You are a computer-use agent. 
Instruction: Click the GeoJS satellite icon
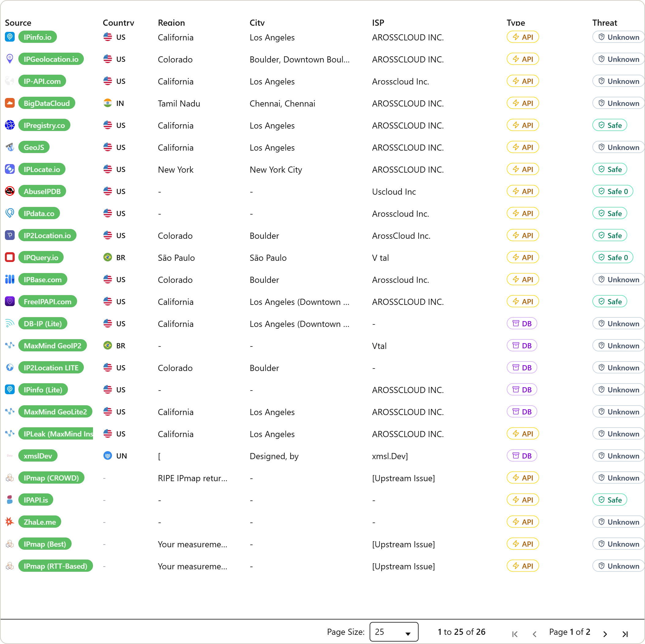coord(10,147)
